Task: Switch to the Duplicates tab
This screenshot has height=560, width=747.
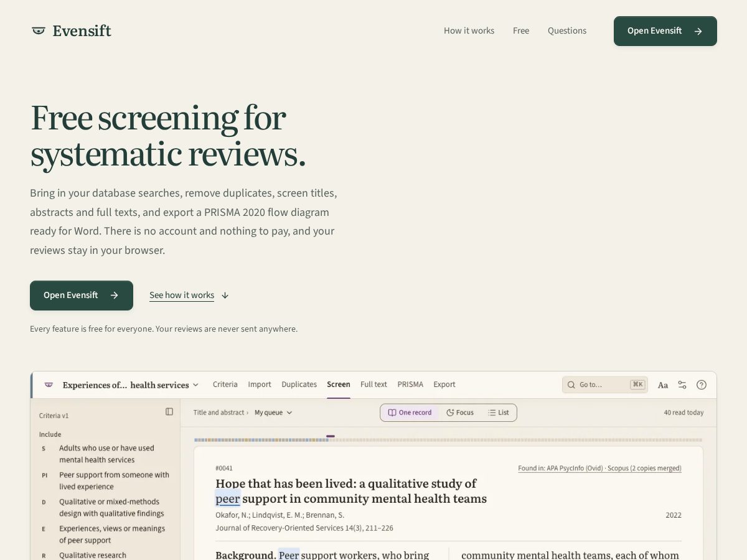Action: click(299, 385)
